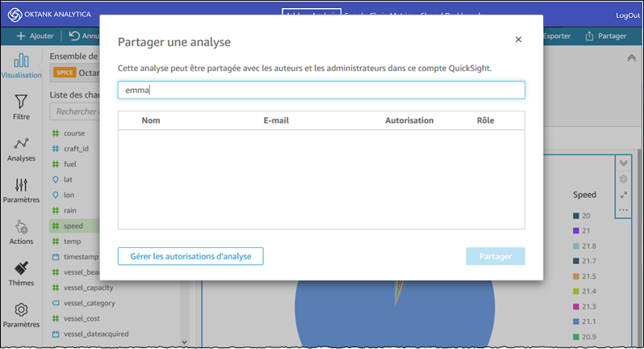
Task: Open the Analyses panel in sidebar
Action: click(21, 149)
